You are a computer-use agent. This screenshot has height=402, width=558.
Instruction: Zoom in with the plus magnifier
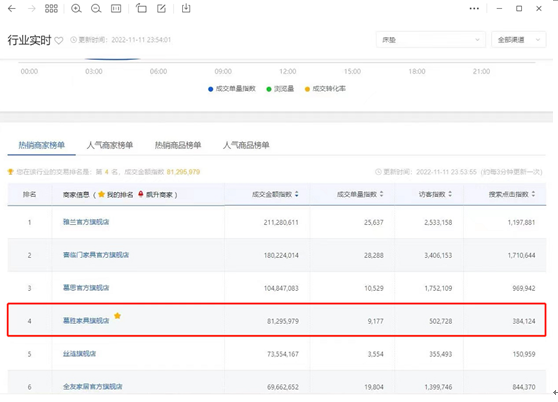pyautogui.click(x=76, y=9)
